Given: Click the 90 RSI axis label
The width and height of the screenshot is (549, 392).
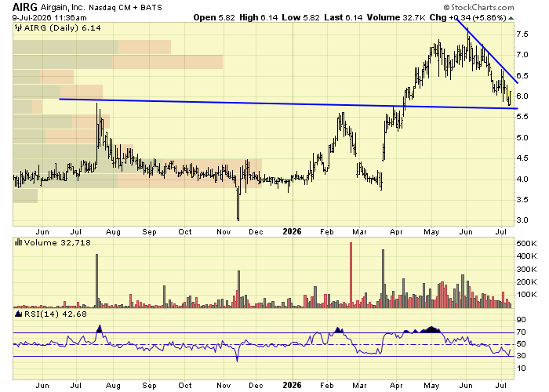Looking at the screenshot, I should (522, 320).
